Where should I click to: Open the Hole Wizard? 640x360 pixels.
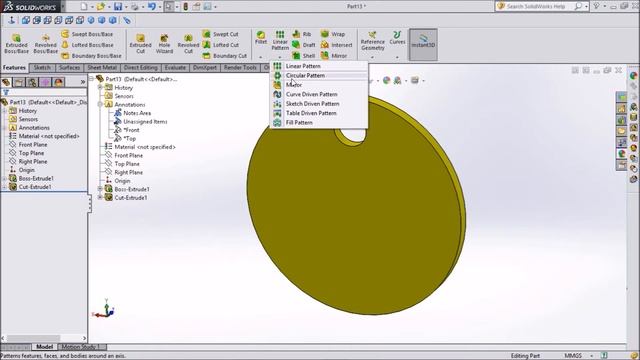[x=164, y=44]
